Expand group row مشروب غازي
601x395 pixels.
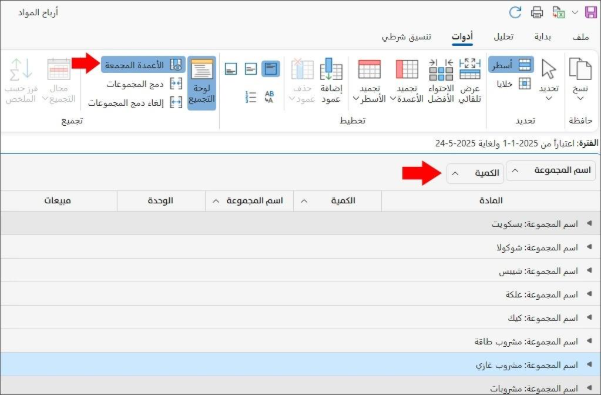(589, 364)
